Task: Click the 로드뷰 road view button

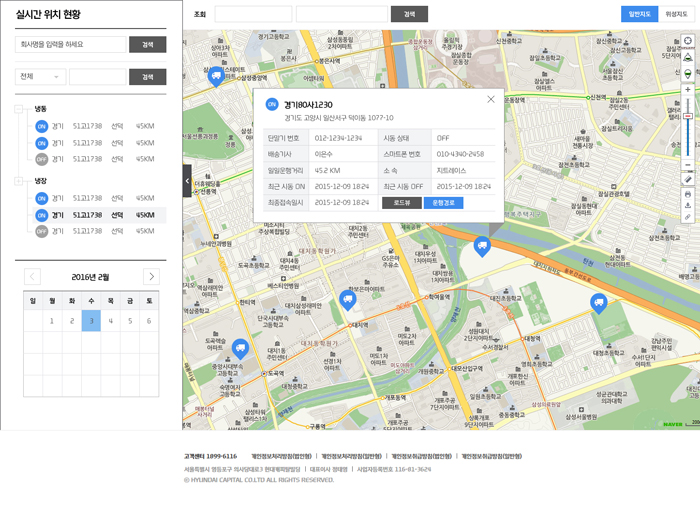Action: [401, 203]
